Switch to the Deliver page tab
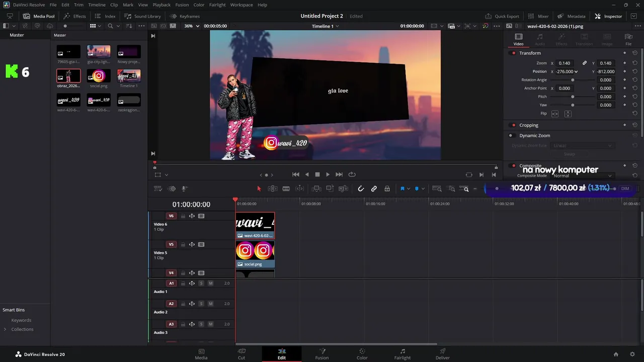This screenshot has height=362, width=644. (443, 354)
